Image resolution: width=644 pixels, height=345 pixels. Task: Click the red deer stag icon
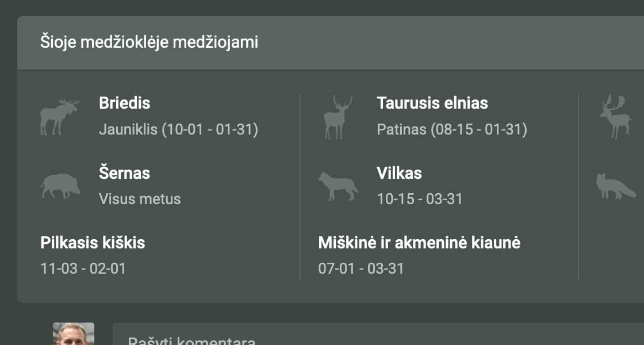[338, 117]
